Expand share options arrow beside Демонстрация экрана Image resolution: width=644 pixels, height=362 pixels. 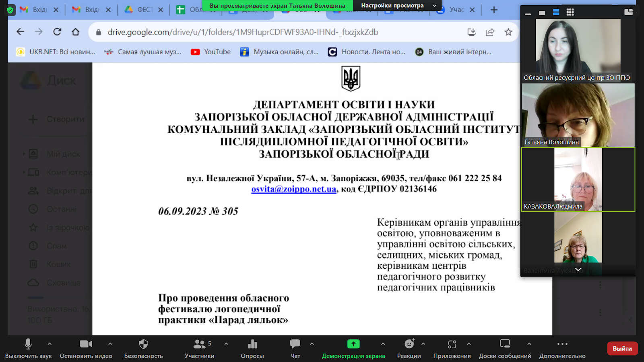coord(383,344)
